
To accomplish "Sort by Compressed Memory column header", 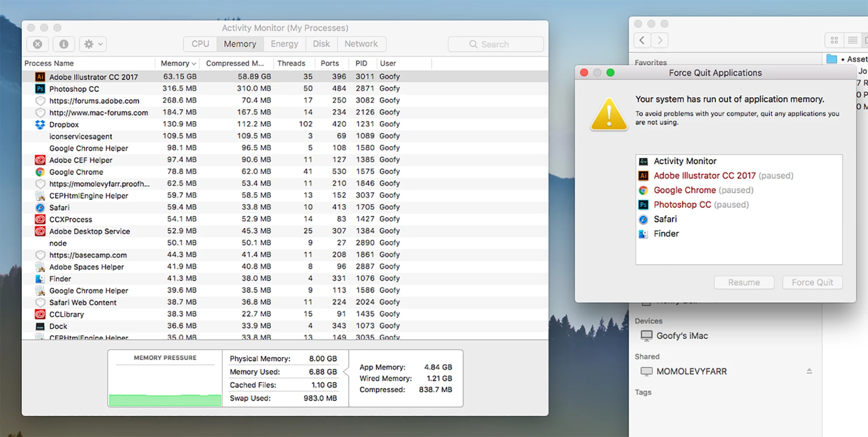I will 236,63.
